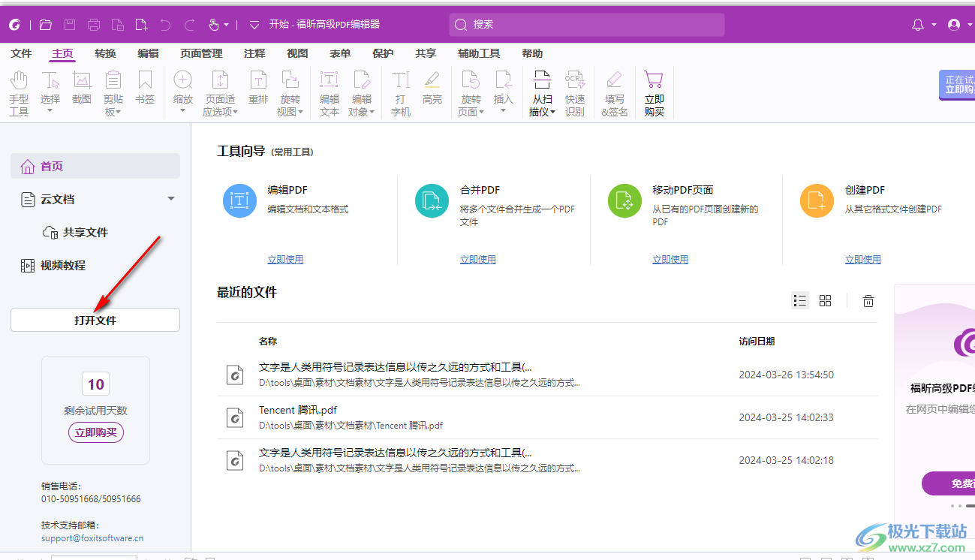Click 立即使用 link under 编辑PDF
Screen dimensions: 975x560
[x=286, y=260]
